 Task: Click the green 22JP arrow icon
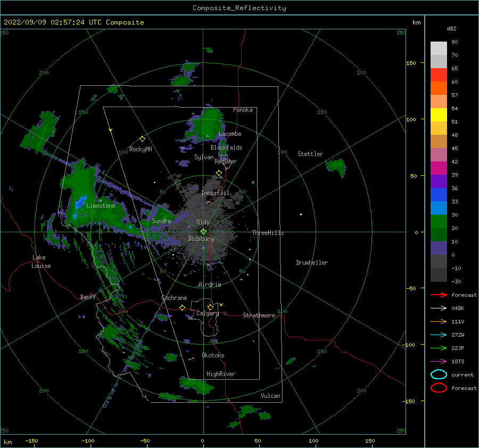(x=439, y=348)
